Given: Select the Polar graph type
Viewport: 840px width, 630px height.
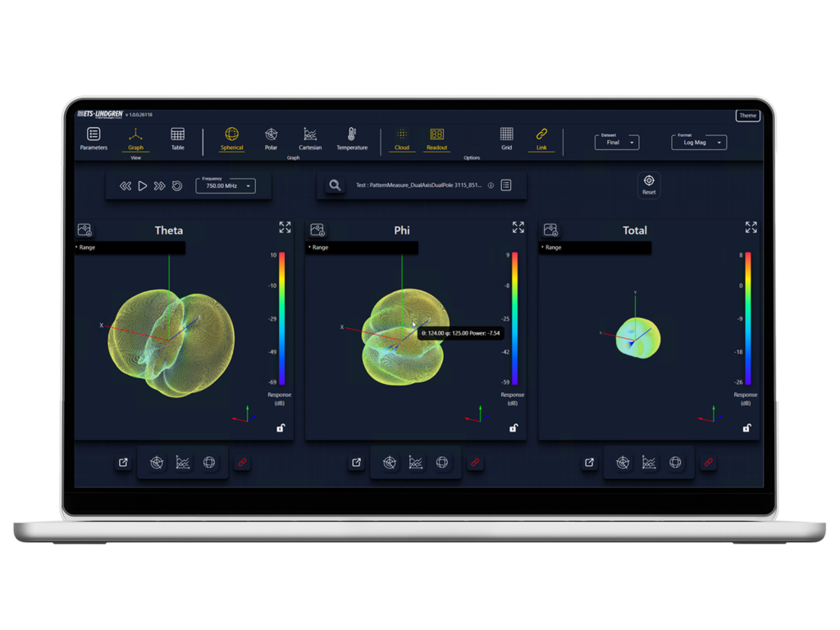Looking at the screenshot, I should tap(271, 139).
